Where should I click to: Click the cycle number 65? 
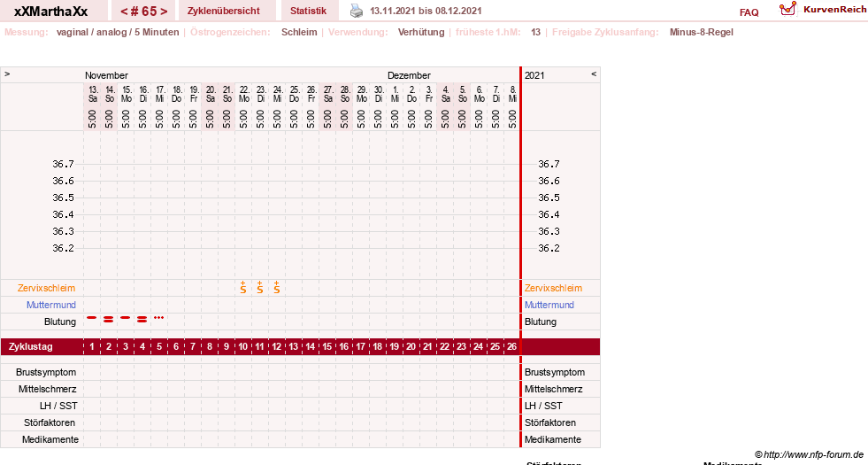point(149,12)
